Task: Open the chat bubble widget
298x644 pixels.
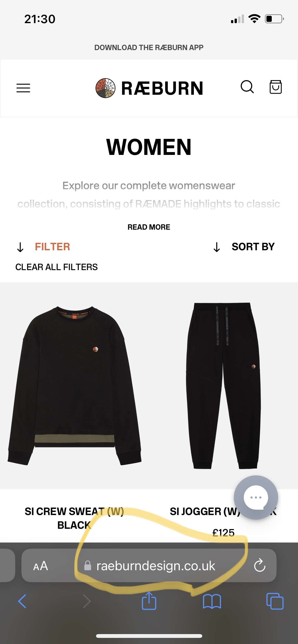Action: click(256, 497)
